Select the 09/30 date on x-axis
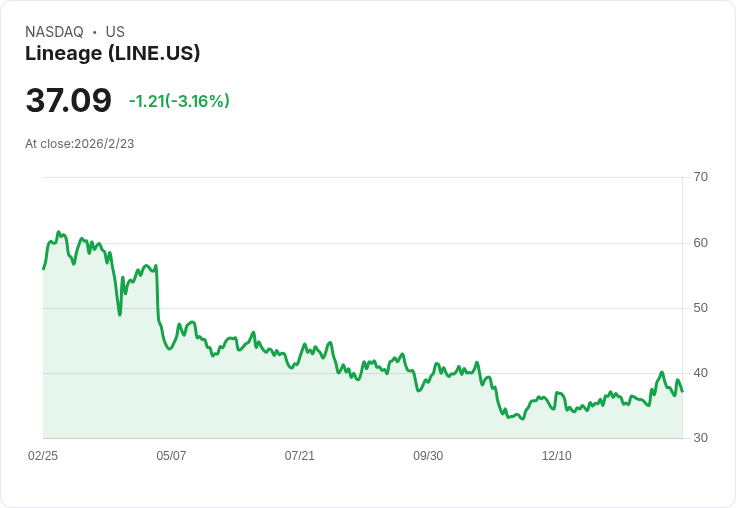The height and width of the screenshot is (508, 736). point(428,456)
